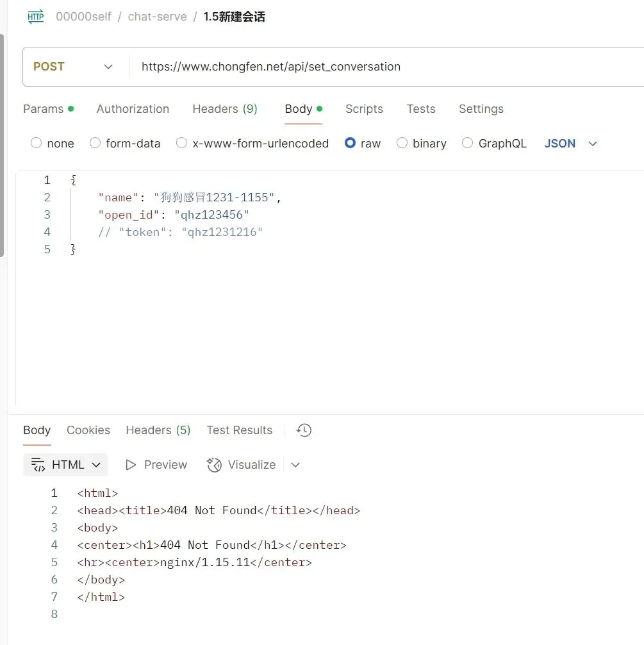
Task: Open the response history clock icon
Action: [x=304, y=430]
